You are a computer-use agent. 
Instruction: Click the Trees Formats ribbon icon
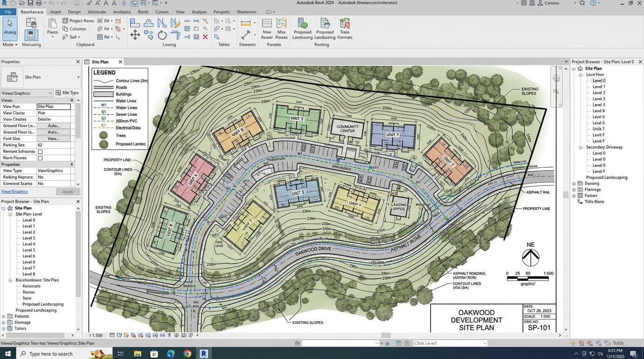tap(345, 29)
